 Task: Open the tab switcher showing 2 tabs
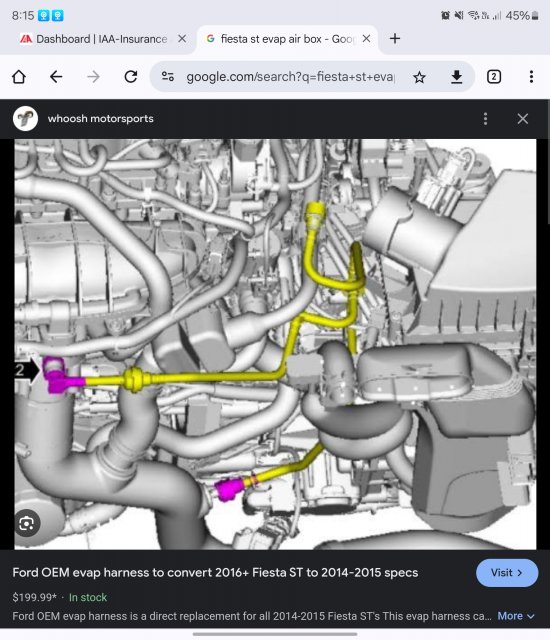click(494, 77)
